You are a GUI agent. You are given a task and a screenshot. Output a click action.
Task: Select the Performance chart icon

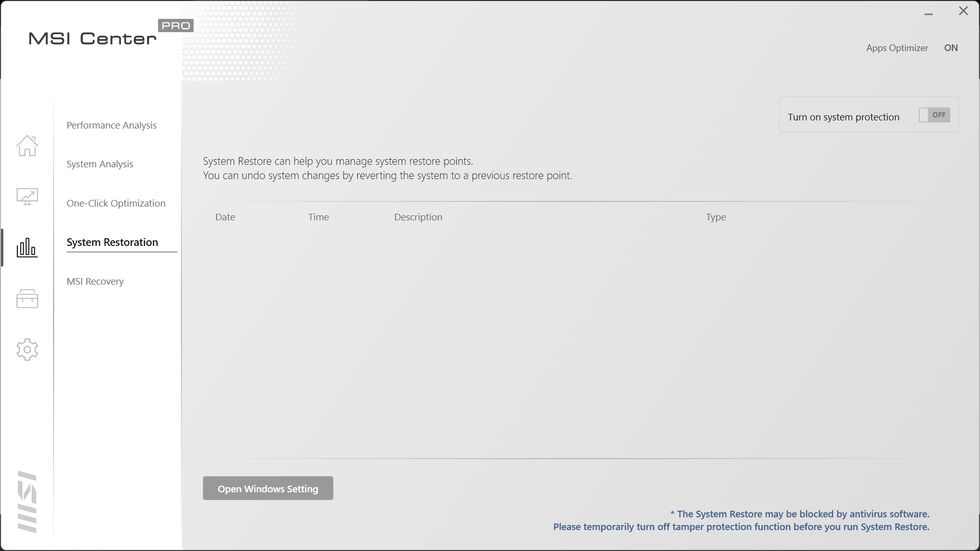point(27,196)
